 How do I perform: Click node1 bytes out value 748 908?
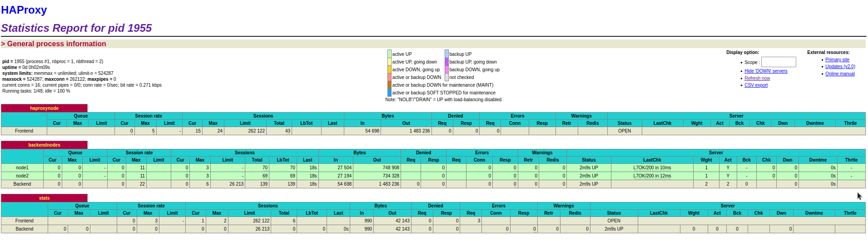click(x=391, y=167)
